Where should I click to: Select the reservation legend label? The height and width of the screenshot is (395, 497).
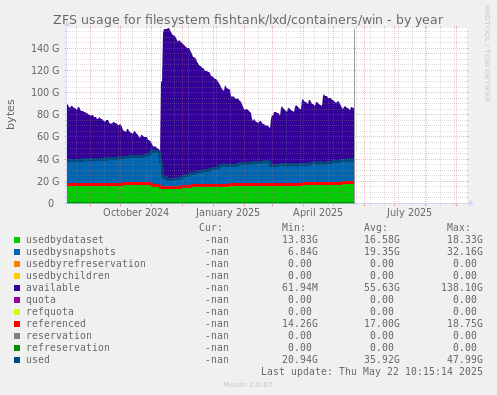59,336
